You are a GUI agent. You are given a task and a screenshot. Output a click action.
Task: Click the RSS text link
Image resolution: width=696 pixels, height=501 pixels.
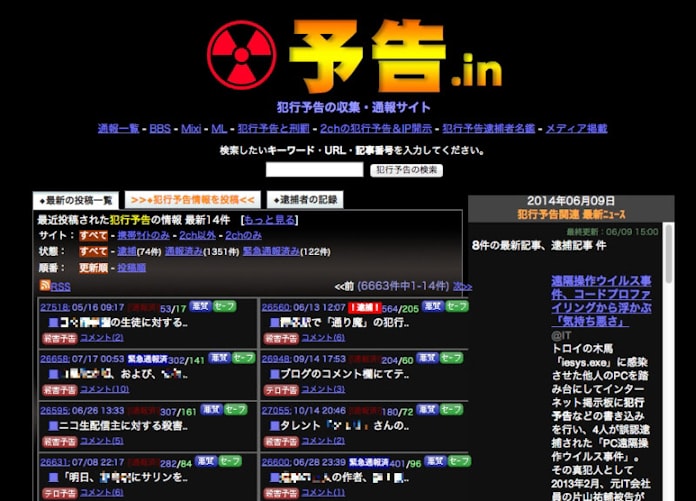(x=61, y=287)
